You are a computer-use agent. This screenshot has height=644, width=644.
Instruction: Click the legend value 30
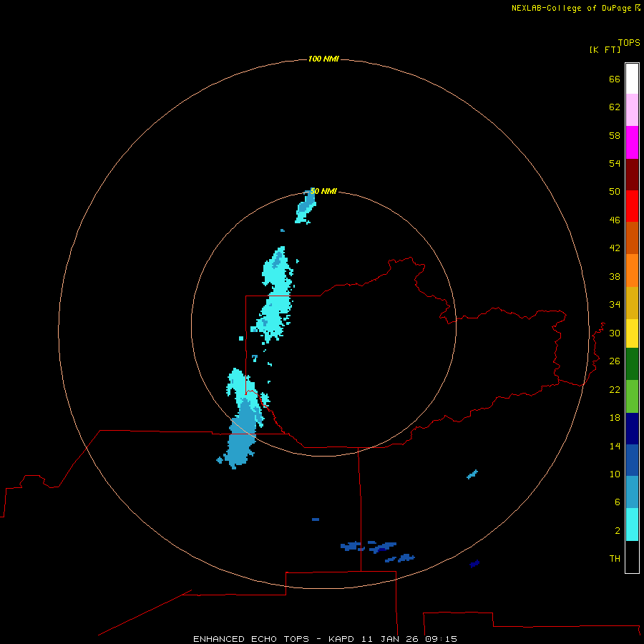[x=615, y=333]
